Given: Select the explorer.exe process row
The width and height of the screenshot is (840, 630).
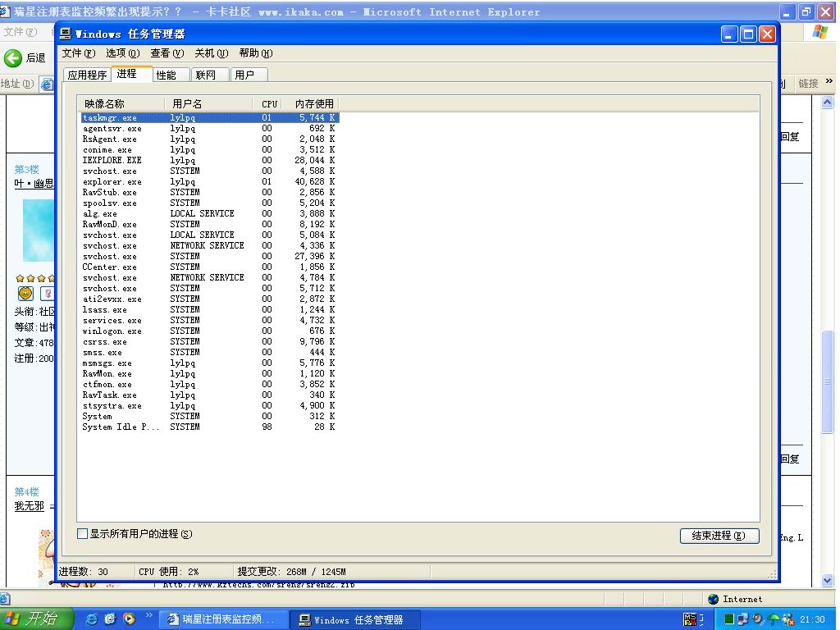Looking at the screenshot, I should (209, 181).
